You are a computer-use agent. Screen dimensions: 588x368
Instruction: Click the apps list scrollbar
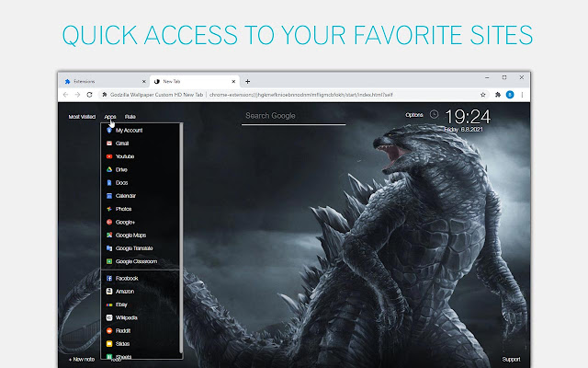pyautogui.click(x=181, y=238)
